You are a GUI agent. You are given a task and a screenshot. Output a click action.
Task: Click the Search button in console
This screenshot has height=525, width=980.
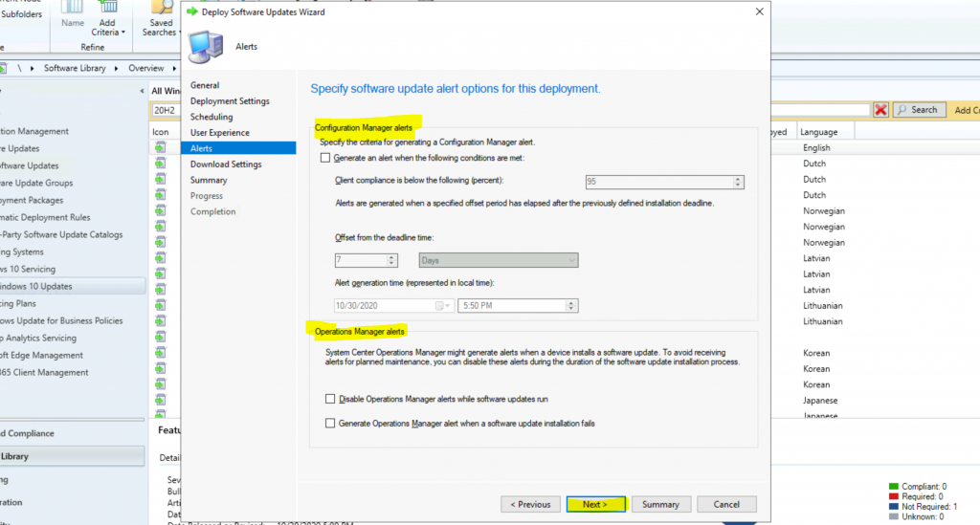click(919, 110)
